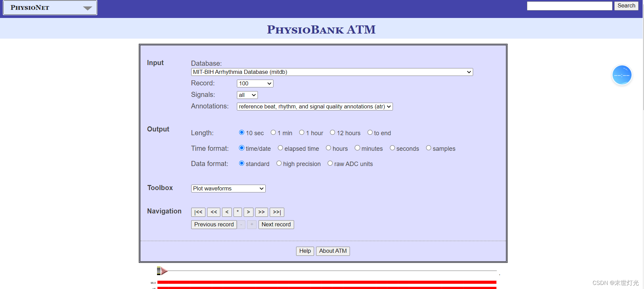Viewport: 644px width, 289px height.
Task: Select raw ADC units data format
Action: coord(330,163)
